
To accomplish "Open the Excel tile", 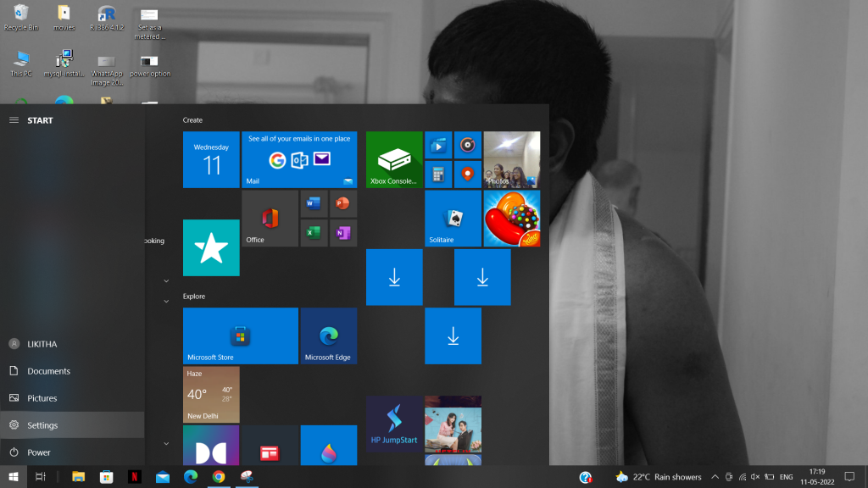I will coord(313,232).
